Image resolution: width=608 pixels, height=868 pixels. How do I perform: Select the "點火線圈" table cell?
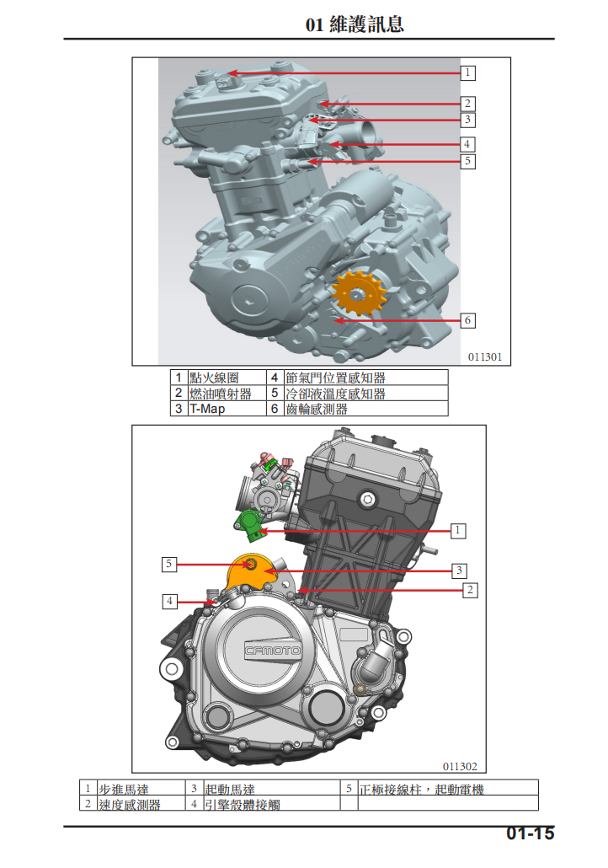click(227, 378)
